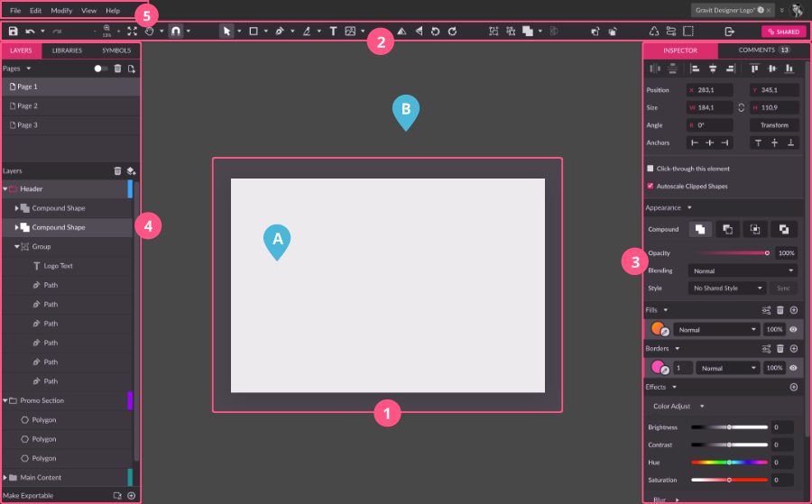Collapse the Header layer folder
This screenshot has height=504, width=812.
coord(5,189)
